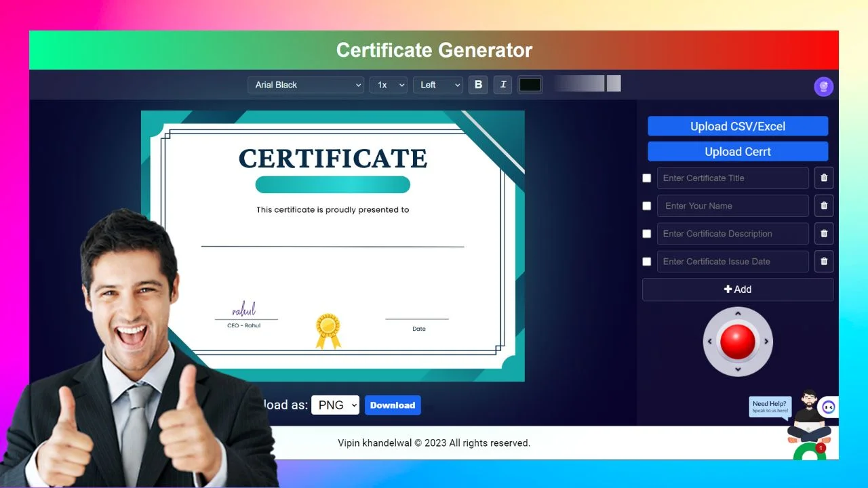Click the gray gradient slider in toolbar
Viewport: 868px width, 488px height.
[587, 83]
